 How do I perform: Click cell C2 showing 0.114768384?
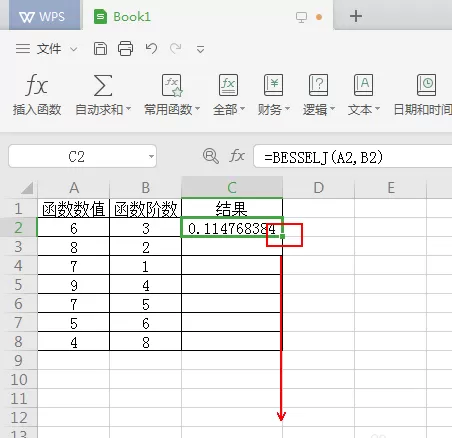pos(232,228)
